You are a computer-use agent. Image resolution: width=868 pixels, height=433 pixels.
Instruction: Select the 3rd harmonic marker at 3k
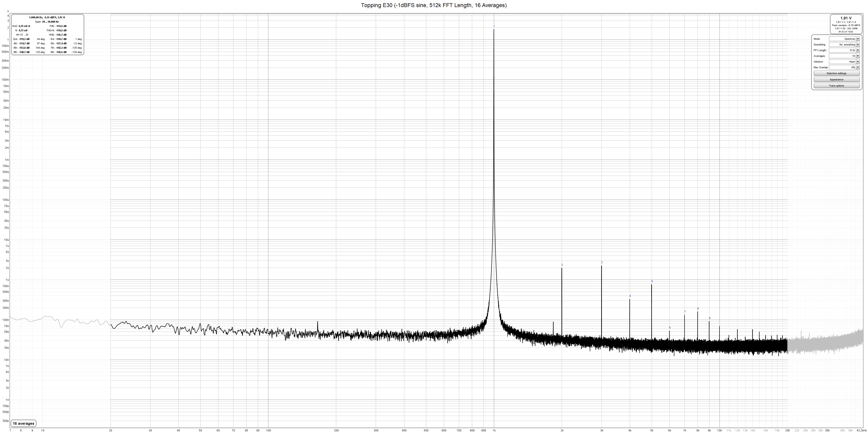pos(601,262)
